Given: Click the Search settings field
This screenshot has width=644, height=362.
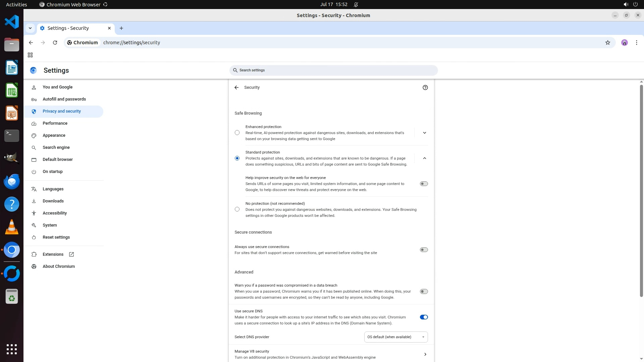Looking at the screenshot, I should (x=333, y=70).
